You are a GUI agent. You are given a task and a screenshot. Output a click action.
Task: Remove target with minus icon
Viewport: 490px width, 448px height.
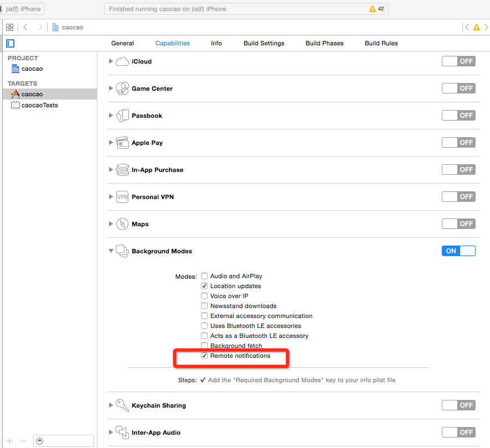pyautogui.click(x=23, y=441)
